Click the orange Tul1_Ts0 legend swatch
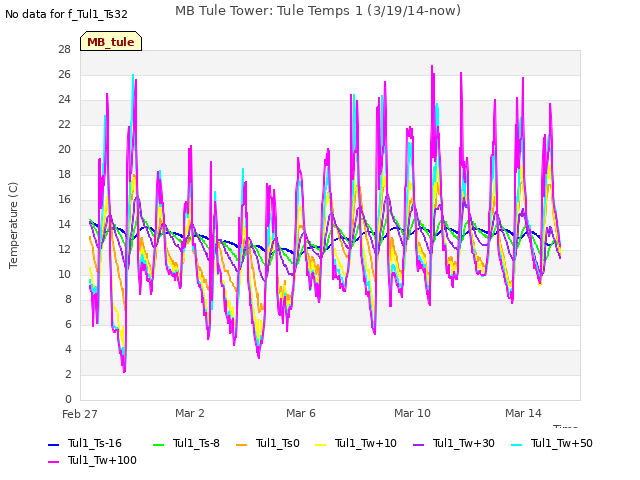Viewport: 640px width, 480px height. (242, 444)
